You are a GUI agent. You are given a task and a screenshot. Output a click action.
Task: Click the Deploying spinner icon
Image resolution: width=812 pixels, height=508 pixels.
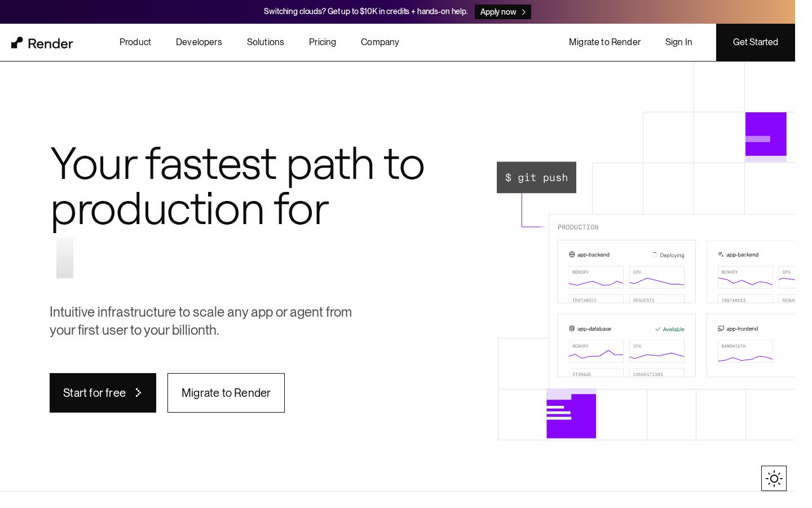tap(655, 255)
